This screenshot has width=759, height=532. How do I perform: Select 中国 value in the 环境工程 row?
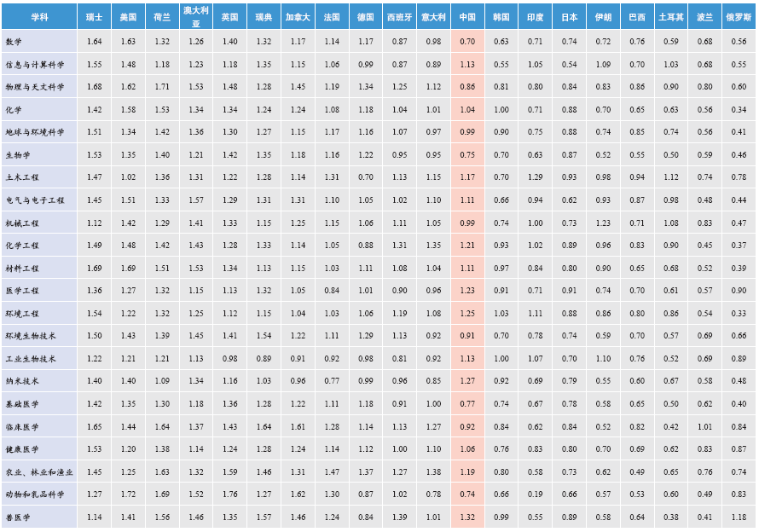click(x=467, y=313)
